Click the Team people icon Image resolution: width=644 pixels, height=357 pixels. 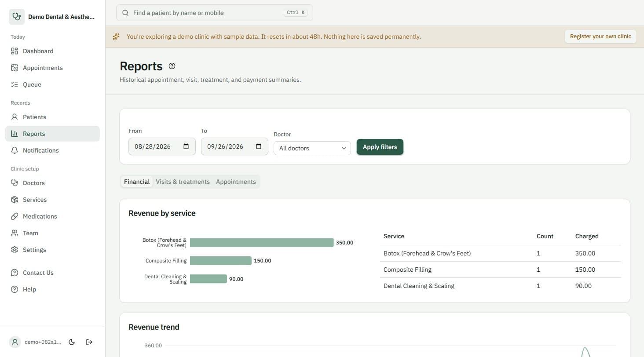(x=15, y=233)
